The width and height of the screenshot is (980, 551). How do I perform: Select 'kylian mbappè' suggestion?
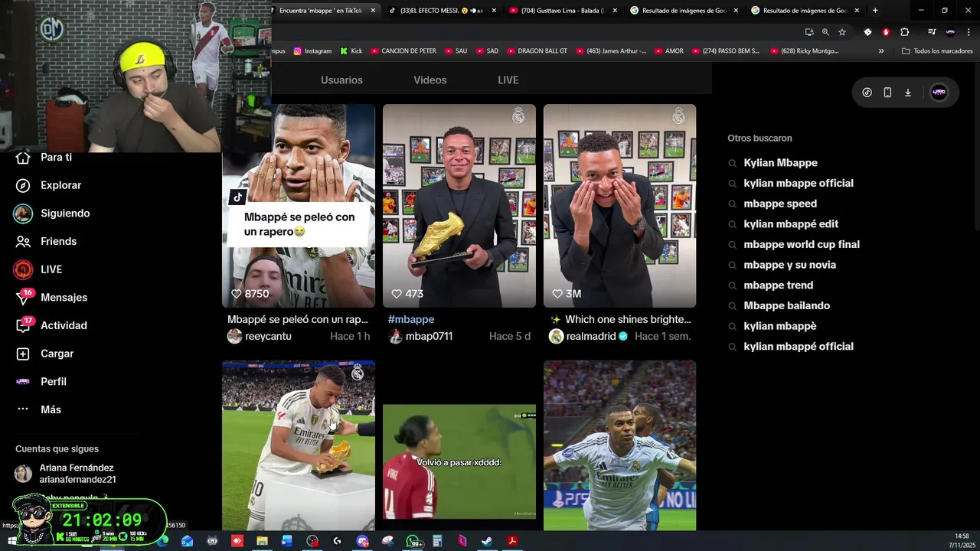pyautogui.click(x=780, y=326)
